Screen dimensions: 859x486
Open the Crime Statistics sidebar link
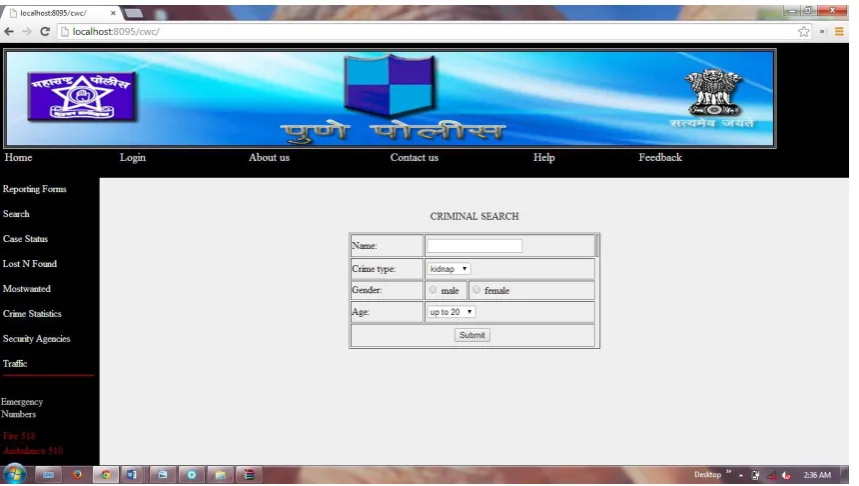click(32, 314)
